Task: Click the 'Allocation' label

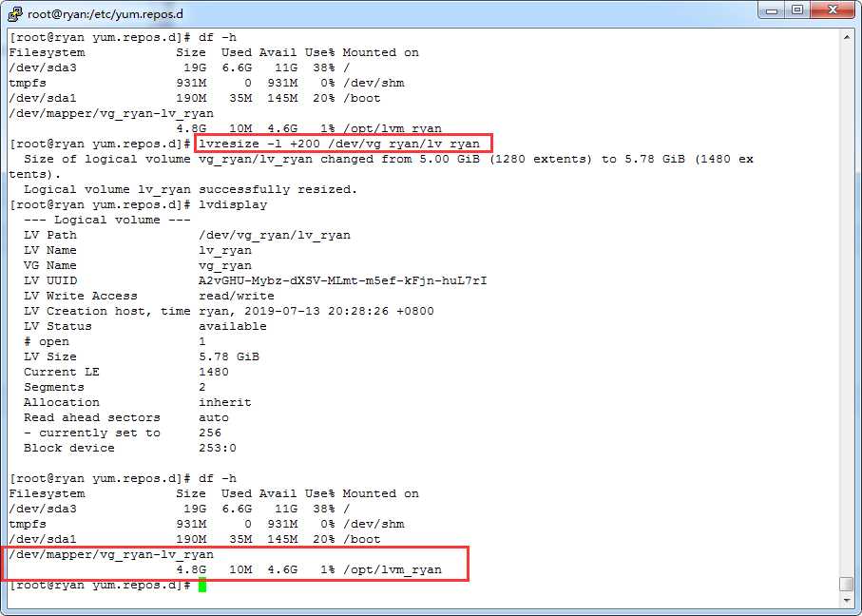Action: 62,403
